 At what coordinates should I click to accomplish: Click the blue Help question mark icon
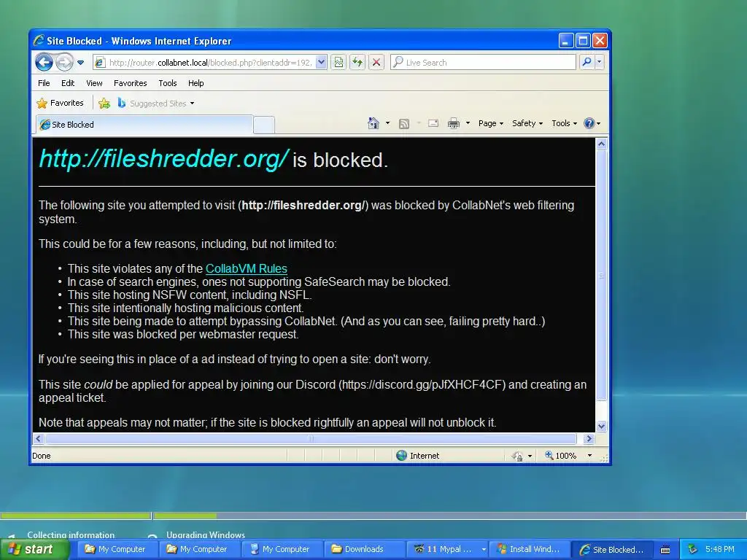589,123
